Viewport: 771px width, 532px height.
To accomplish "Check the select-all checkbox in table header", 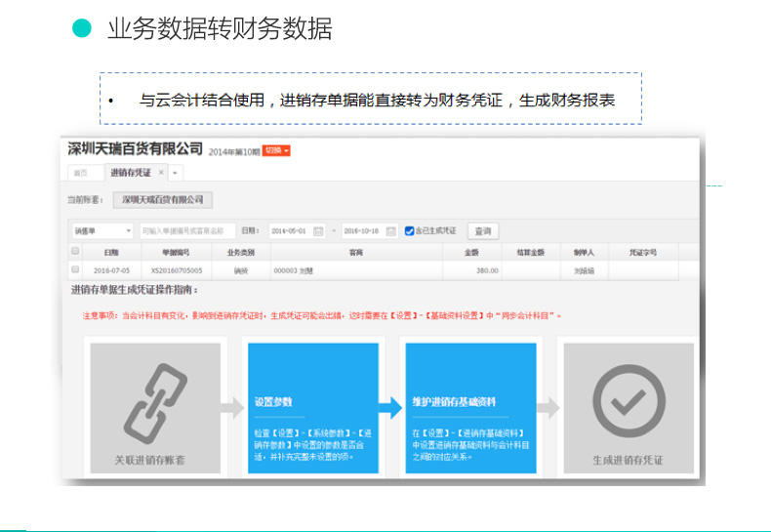I will 75,252.
